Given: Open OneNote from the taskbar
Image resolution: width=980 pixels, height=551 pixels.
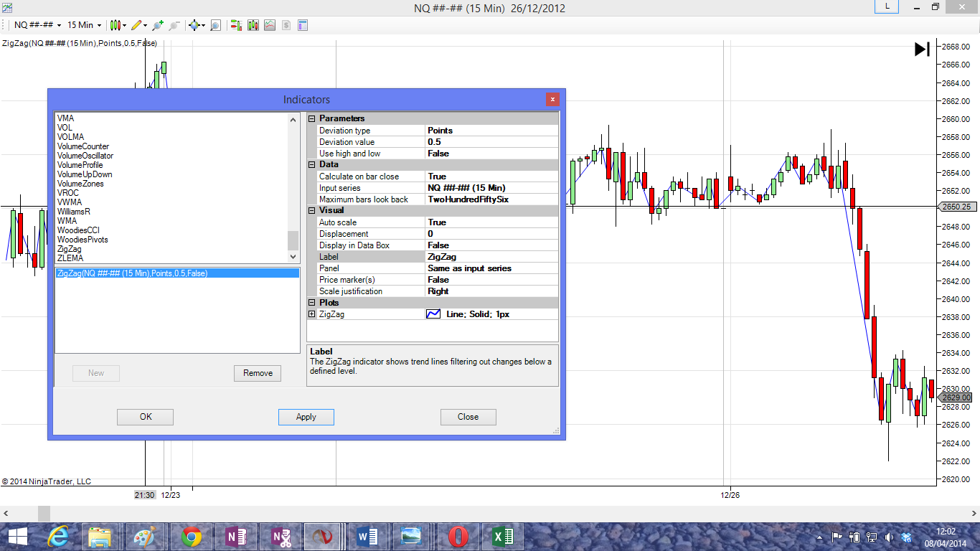Looking at the screenshot, I should pyautogui.click(x=235, y=537).
